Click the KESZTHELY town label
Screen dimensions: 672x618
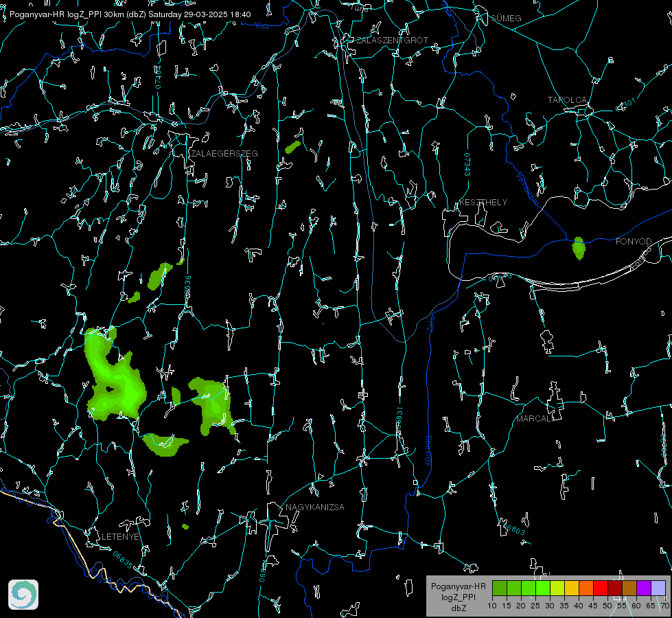click(x=483, y=203)
